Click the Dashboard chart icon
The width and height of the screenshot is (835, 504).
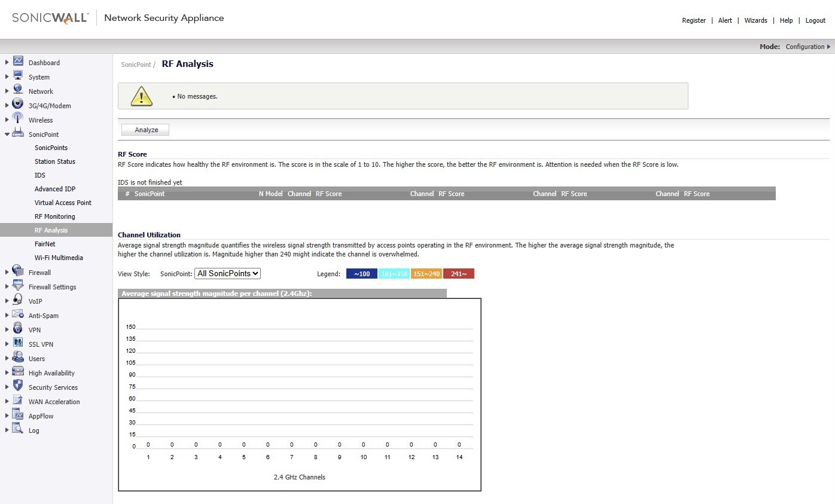coord(18,62)
